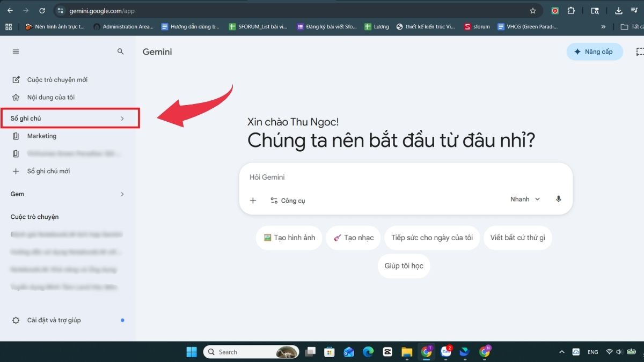644x362 pixels.
Task: Select the Tạo nhạc suggestion chip
Action: [353, 238]
